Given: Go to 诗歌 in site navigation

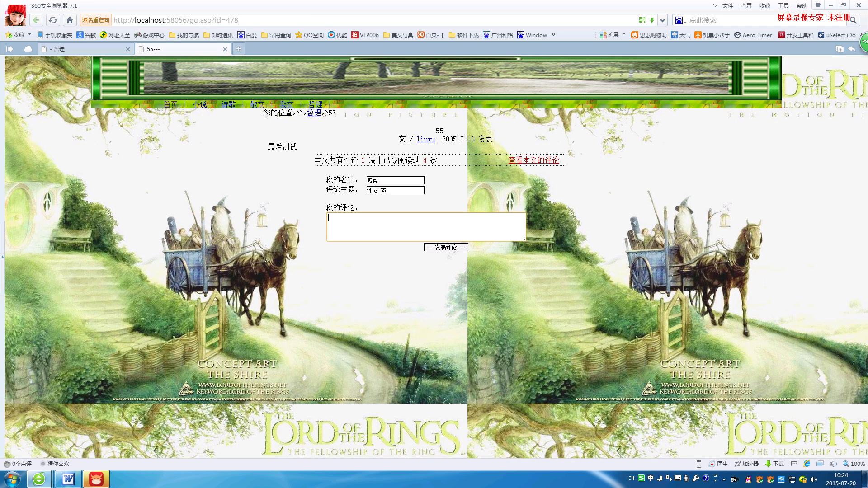Looking at the screenshot, I should click(228, 104).
